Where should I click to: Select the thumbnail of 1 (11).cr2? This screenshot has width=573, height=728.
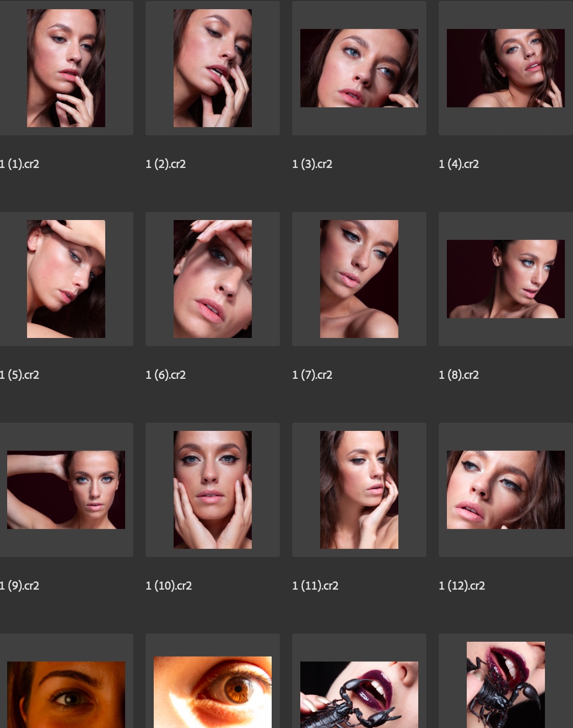(359, 490)
